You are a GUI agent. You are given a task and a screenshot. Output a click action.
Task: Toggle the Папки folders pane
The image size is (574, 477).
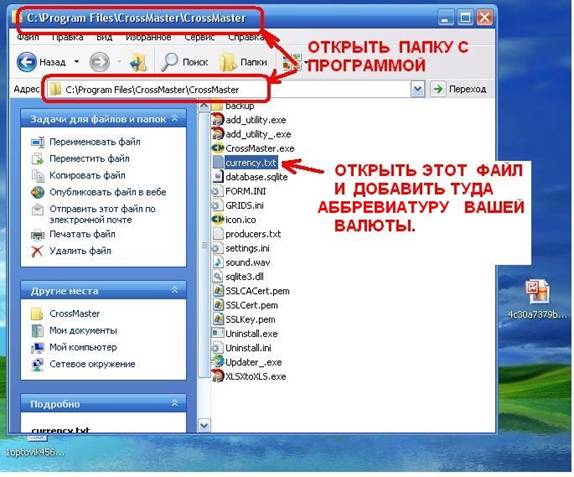tap(243, 62)
